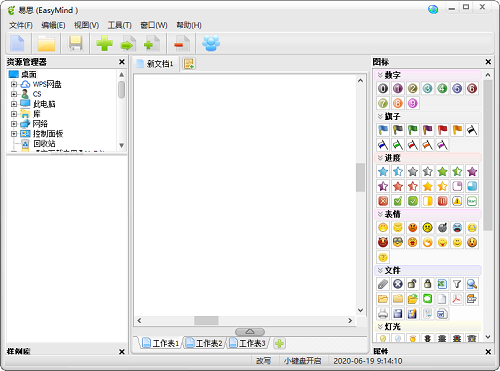
Task: Select the solid yellow star icon
Action: 427,186
